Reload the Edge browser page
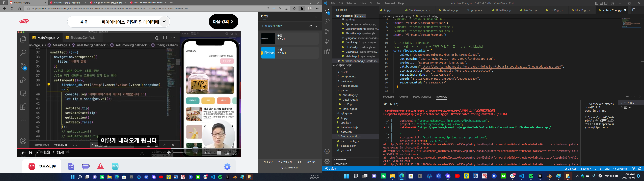 pyautogui.click(x=12, y=9)
